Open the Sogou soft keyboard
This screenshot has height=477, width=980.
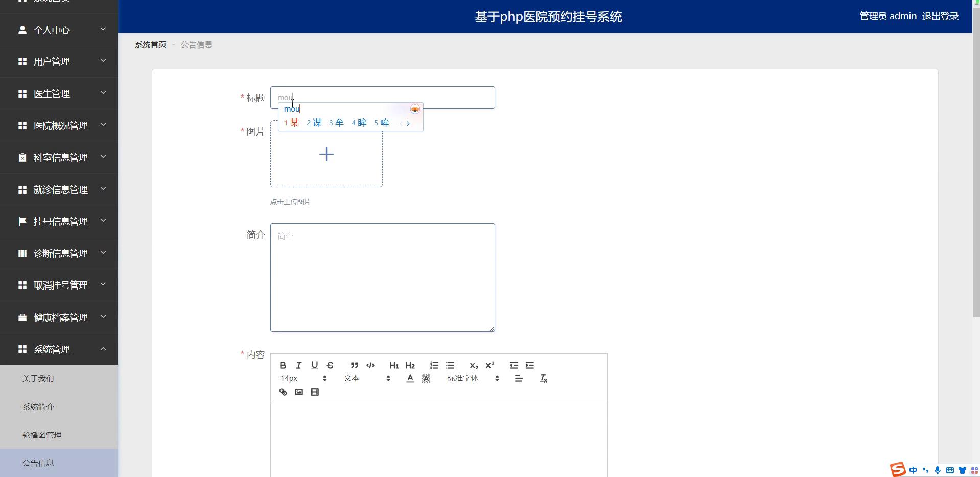tap(950, 470)
